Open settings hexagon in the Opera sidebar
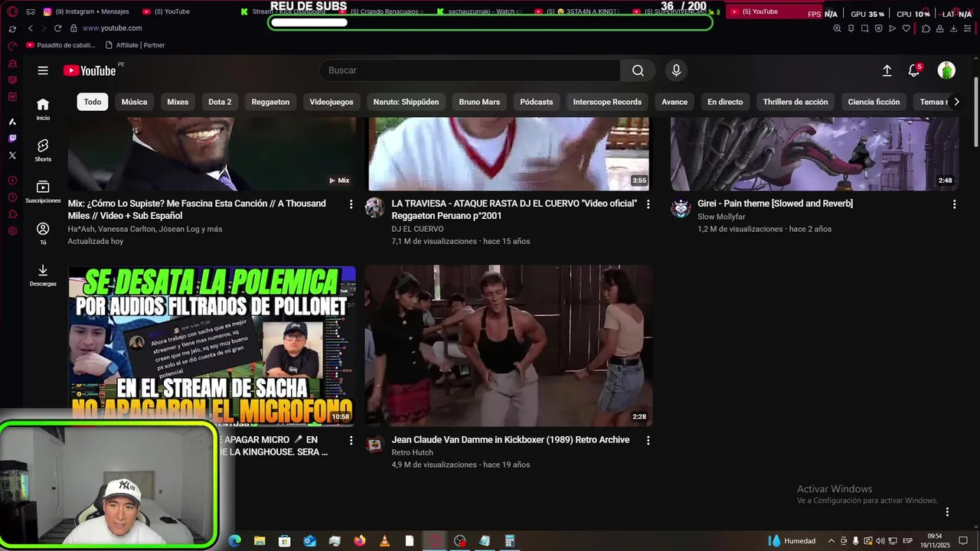980x551 pixels. (x=12, y=231)
